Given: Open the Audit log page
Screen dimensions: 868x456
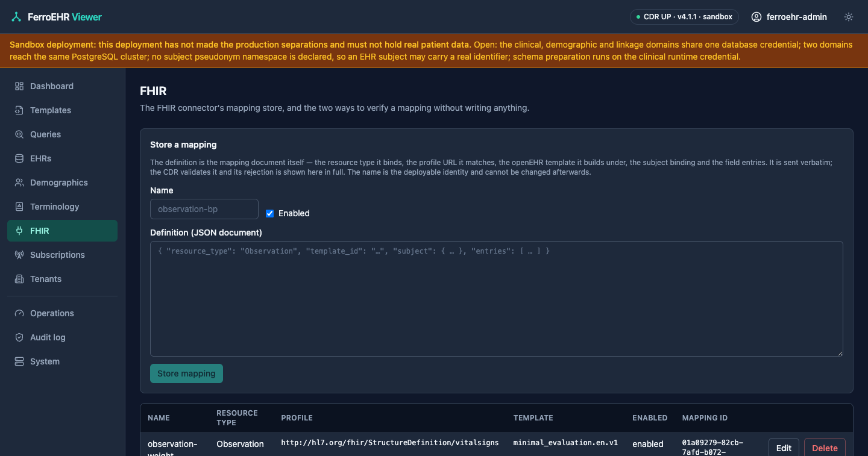Looking at the screenshot, I should (62, 337).
